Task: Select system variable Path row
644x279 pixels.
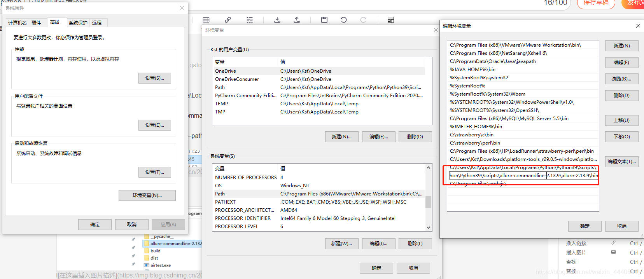Action: coord(318,194)
